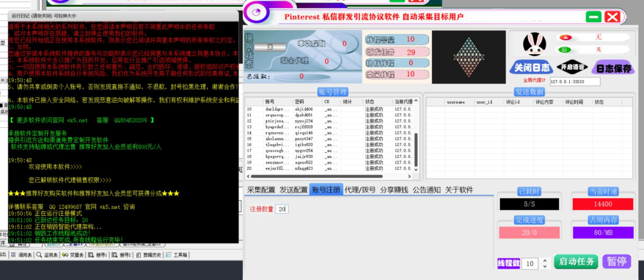Screen dimensions: 644x280
Task: Open 剪辑历史 in the bottom toolbar
Action: point(148,255)
